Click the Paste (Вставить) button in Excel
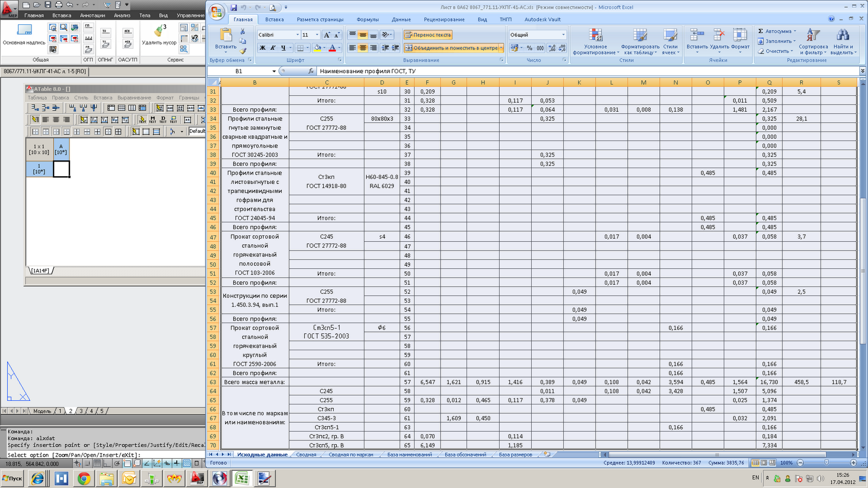Image resolution: width=868 pixels, height=488 pixels. pyautogui.click(x=226, y=39)
